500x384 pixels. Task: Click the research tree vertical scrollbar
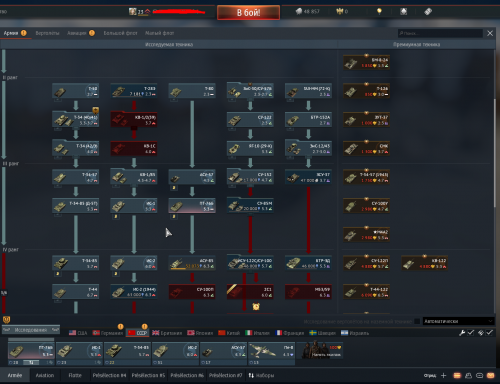(495, 153)
